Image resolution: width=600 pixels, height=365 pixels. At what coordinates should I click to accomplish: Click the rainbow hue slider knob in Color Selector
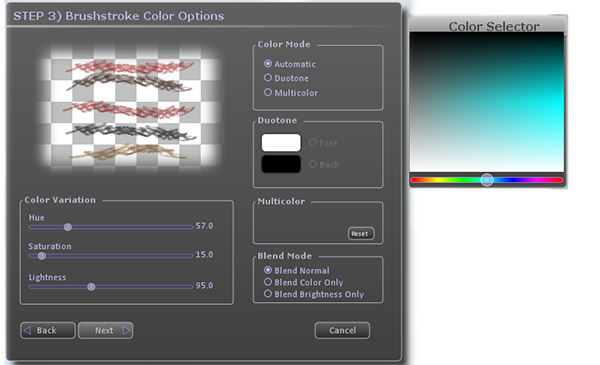coord(487,179)
